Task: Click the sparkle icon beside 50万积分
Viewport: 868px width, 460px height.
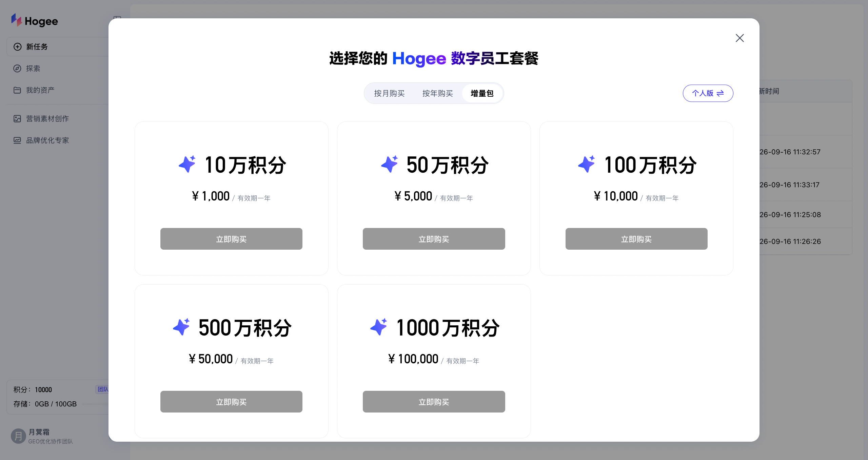Action: point(389,164)
